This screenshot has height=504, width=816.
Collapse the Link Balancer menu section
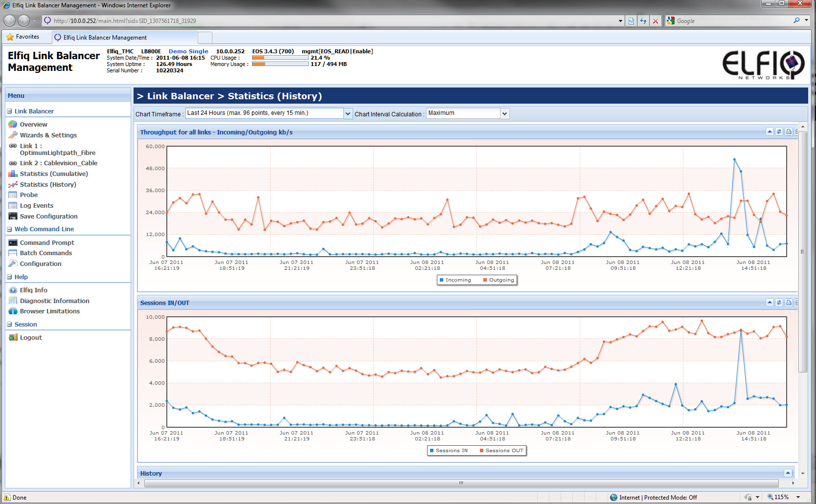(x=9, y=111)
